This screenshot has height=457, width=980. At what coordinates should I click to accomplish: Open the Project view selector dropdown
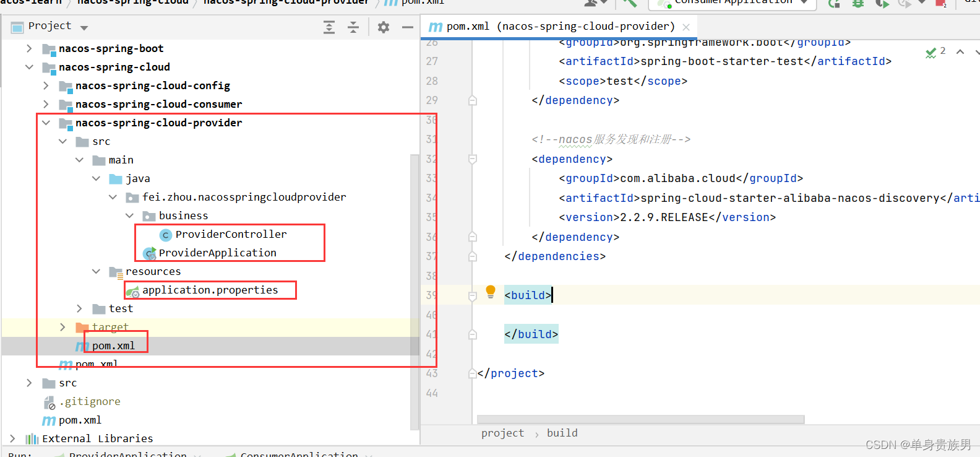point(84,27)
